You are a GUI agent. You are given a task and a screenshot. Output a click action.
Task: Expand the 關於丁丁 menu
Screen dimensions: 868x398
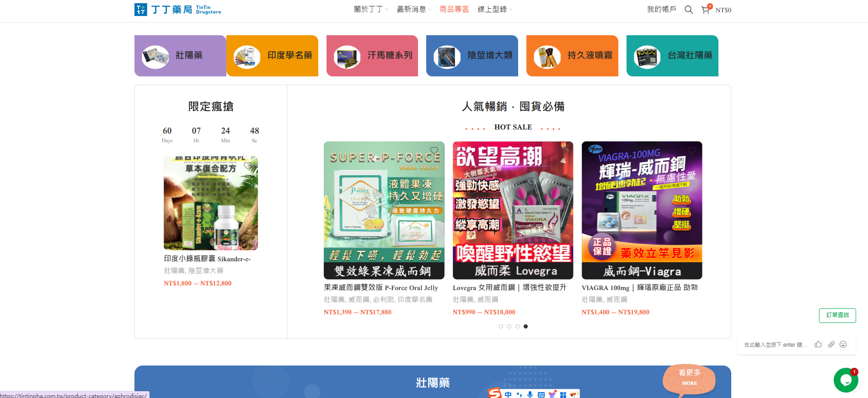point(371,9)
